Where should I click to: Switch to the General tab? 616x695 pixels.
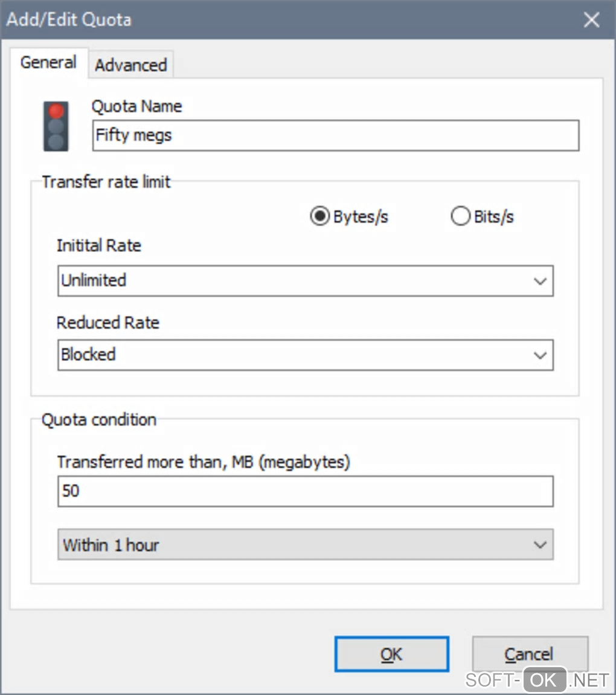pyautogui.click(x=48, y=62)
